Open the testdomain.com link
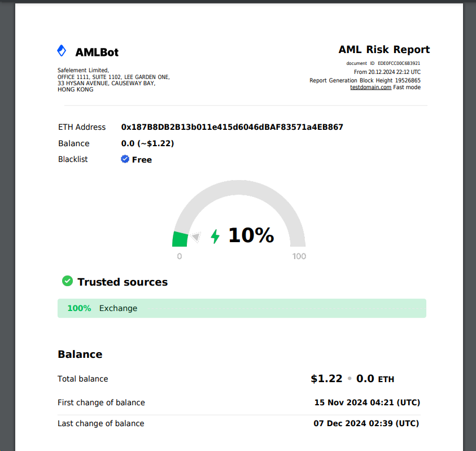The height and width of the screenshot is (451, 476). [370, 87]
